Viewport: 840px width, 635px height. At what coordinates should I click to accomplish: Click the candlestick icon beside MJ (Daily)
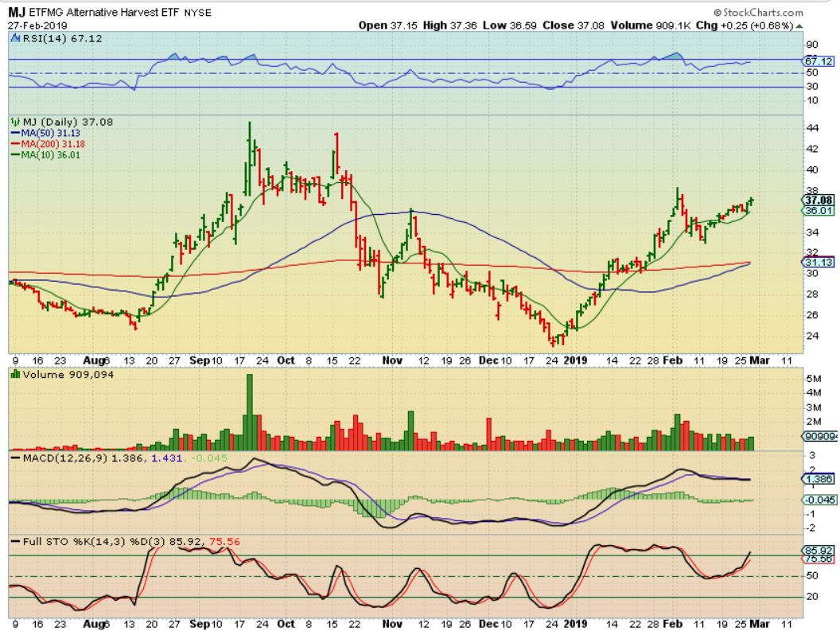(x=15, y=123)
